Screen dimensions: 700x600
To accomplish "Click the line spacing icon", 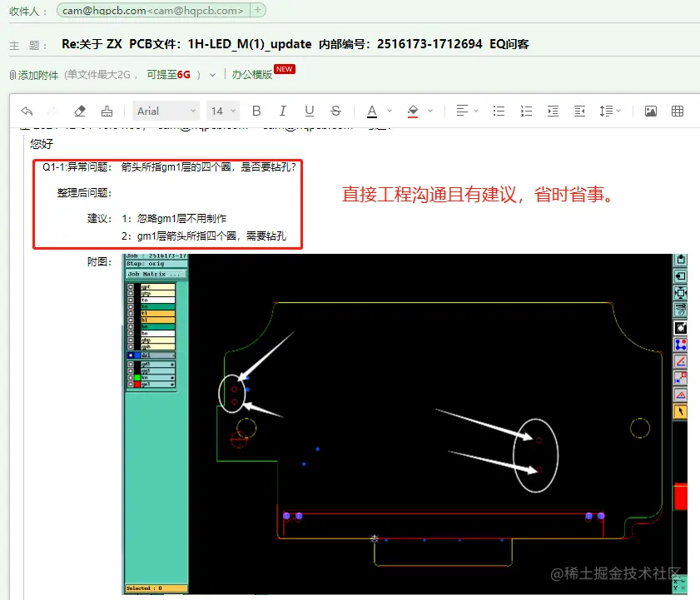I will coord(606,112).
